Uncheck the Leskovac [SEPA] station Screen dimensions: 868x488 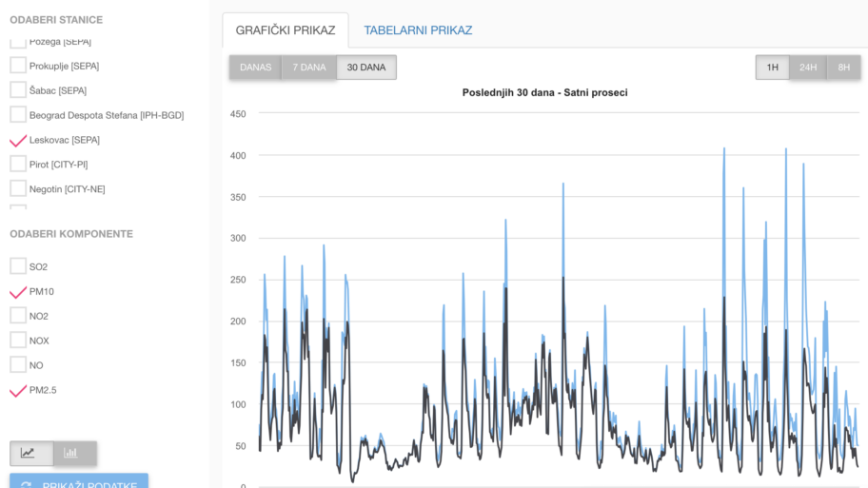click(18, 140)
